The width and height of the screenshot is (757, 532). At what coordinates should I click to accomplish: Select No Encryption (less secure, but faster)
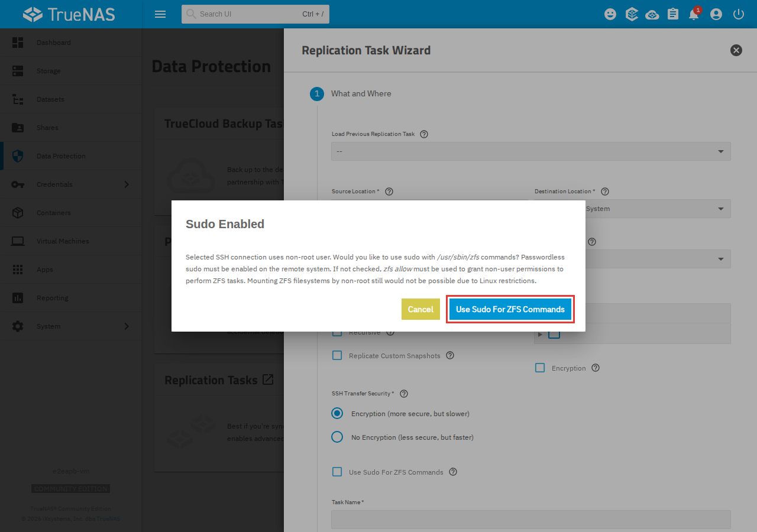pos(337,437)
